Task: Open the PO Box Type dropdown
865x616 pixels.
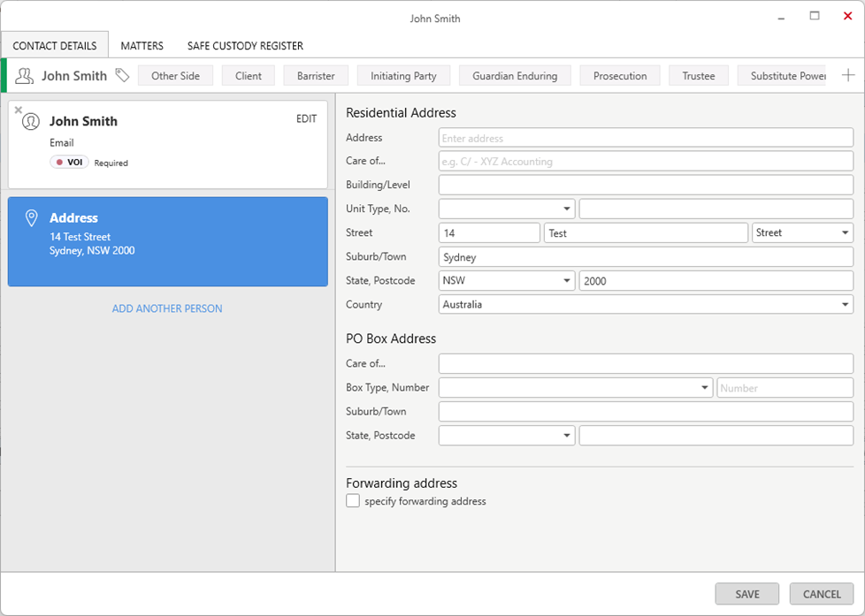Action: pos(576,388)
